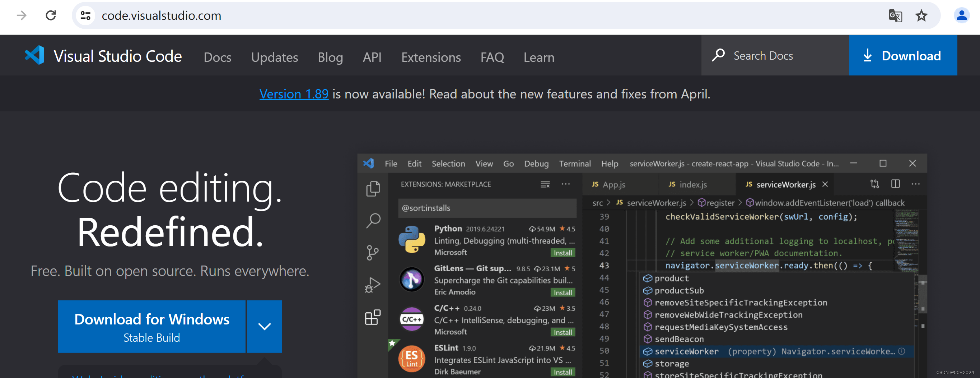Click the @sort:installs extension search box

[487, 208]
